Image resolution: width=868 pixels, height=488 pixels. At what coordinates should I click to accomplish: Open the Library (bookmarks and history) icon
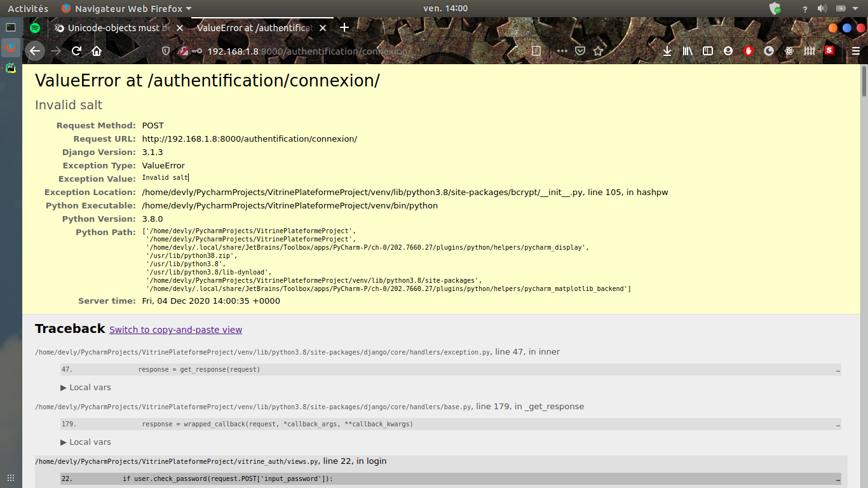tap(688, 51)
